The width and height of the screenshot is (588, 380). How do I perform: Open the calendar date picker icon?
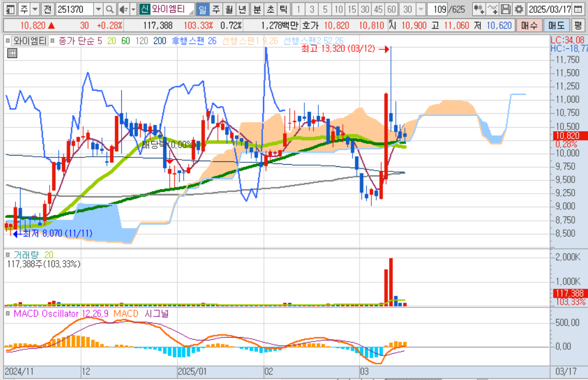click(x=579, y=9)
